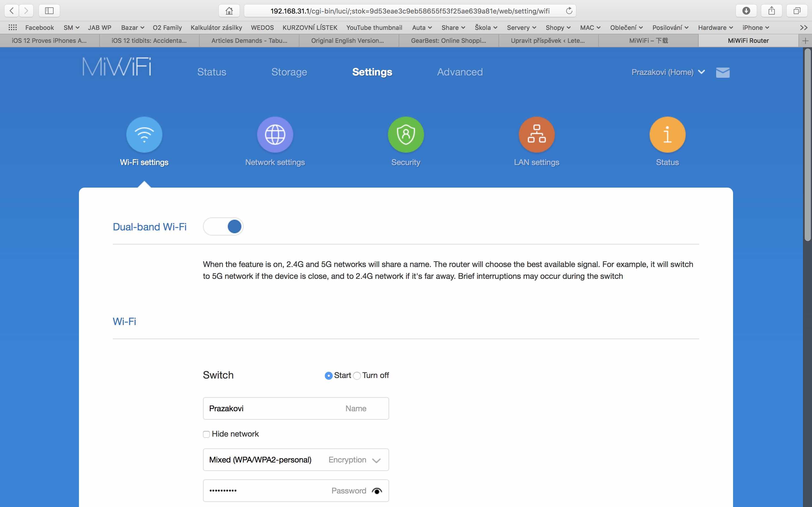Open the Prazakovi (Home) dropdown

tap(668, 72)
